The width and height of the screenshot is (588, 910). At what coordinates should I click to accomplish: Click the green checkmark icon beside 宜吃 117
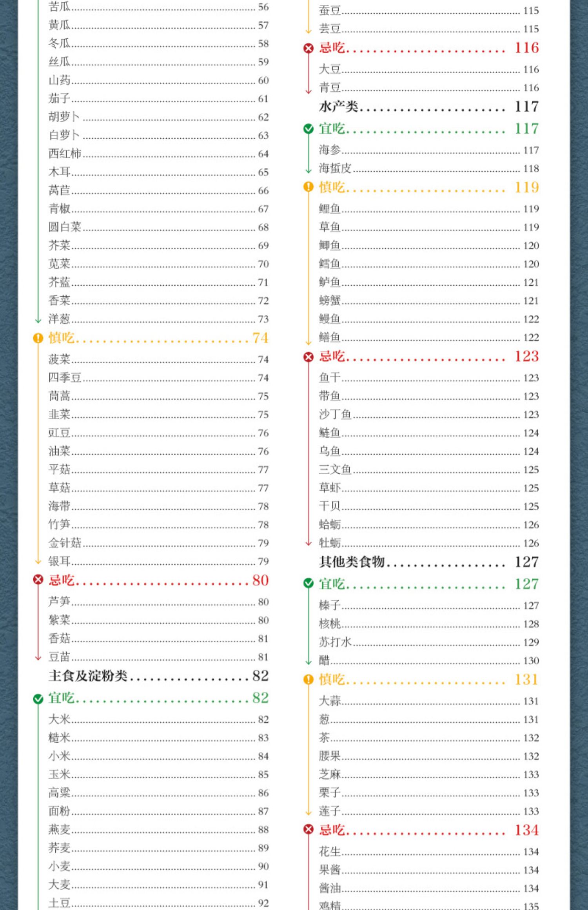(x=309, y=129)
